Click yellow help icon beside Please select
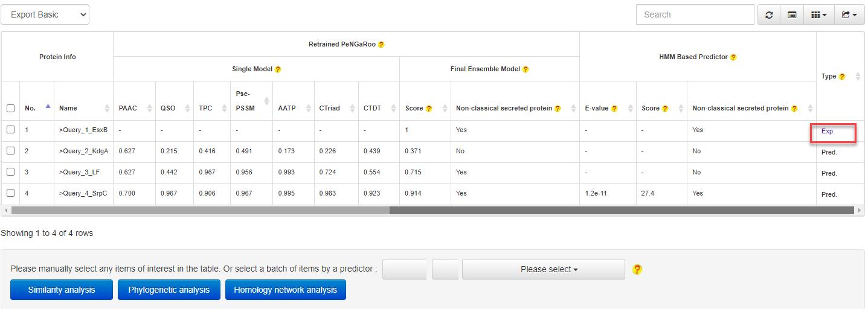868x309 pixels. 637,269
